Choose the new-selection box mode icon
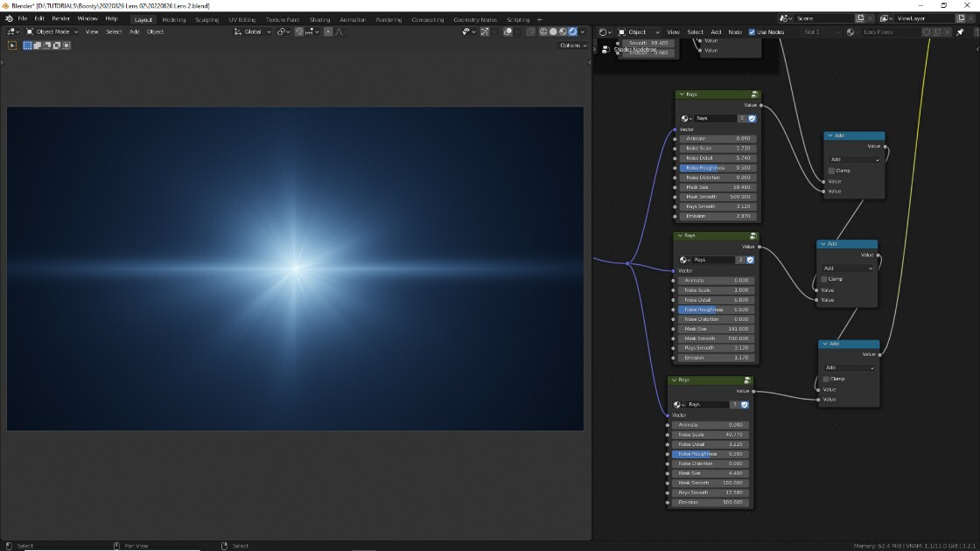Screen dimensions: 980x551 27,45
